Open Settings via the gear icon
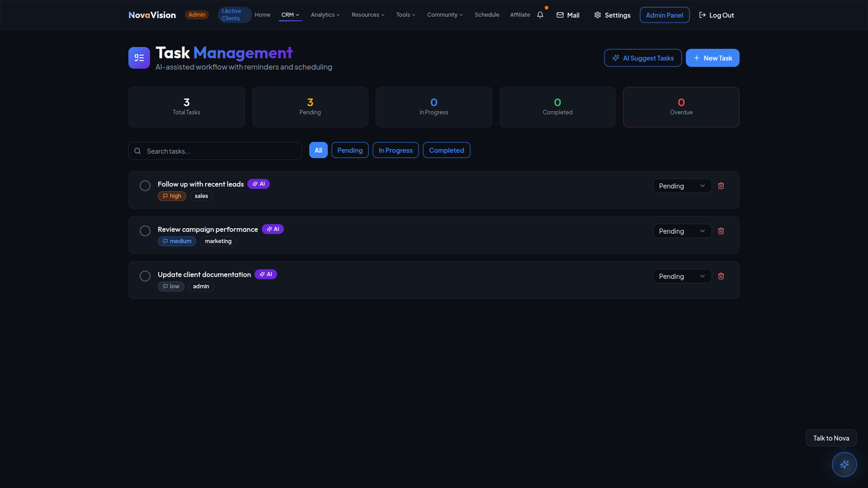The width and height of the screenshot is (868, 488). tap(598, 15)
